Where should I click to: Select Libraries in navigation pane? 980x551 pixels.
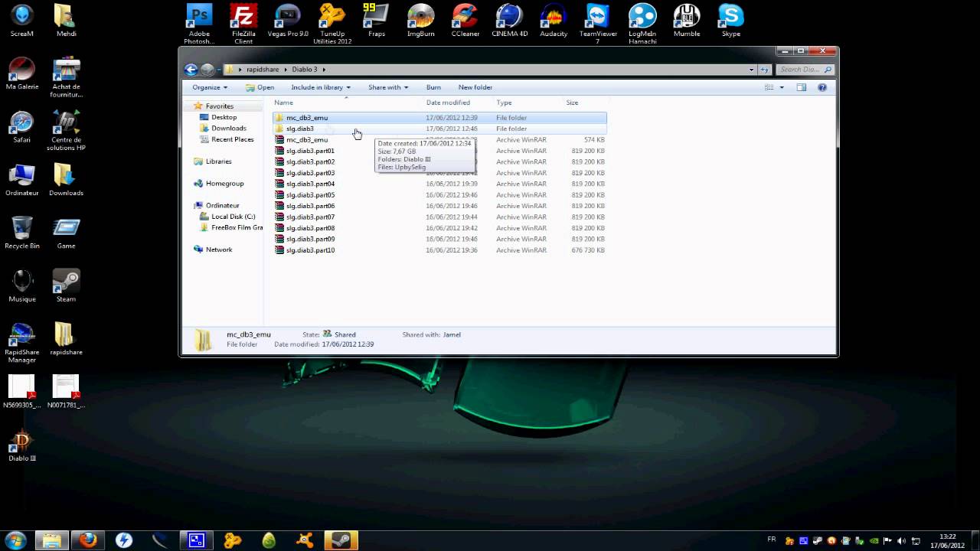pyautogui.click(x=218, y=161)
